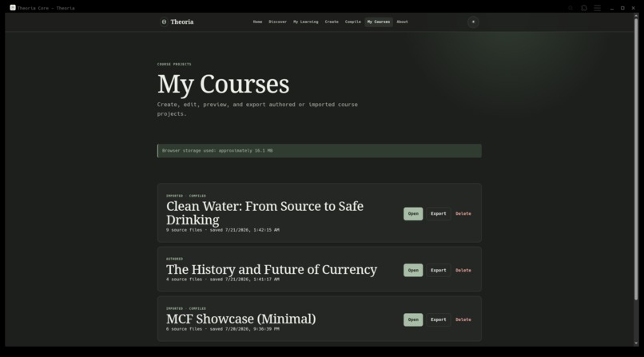The height and width of the screenshot is (357, 644).
Task: Click the vertical scrollbar thumb
Action: coord(636,158)
